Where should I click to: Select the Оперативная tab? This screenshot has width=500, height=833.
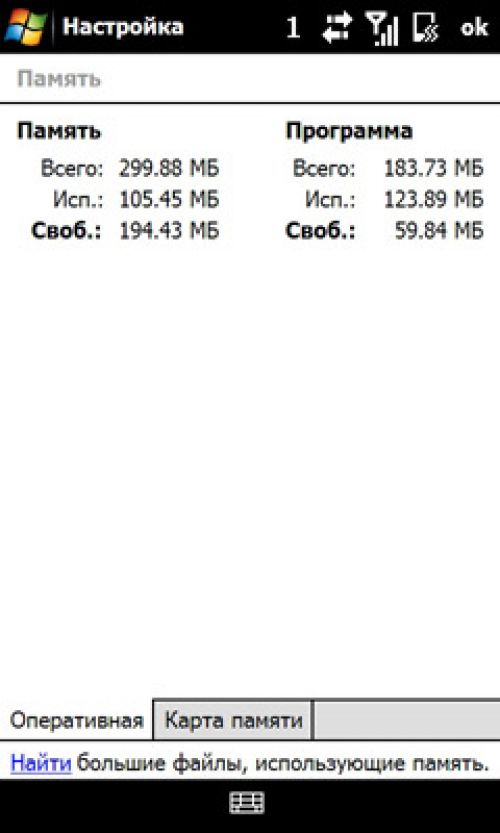(x=77, y=720)
